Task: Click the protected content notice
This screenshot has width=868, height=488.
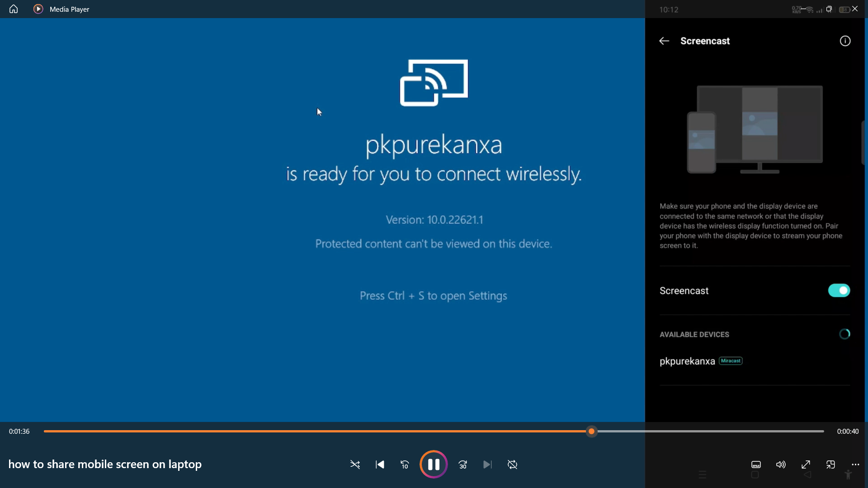Action: [x=434, y=244]
